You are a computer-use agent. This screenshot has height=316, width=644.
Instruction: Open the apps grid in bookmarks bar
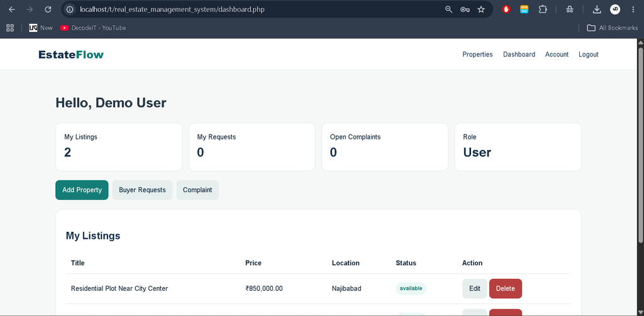click(x=10, y=28)
